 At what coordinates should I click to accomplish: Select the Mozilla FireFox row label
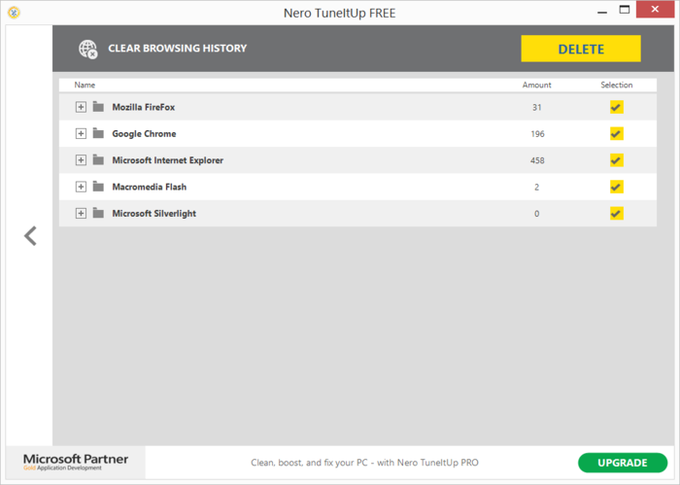click(x=144, y=107)
